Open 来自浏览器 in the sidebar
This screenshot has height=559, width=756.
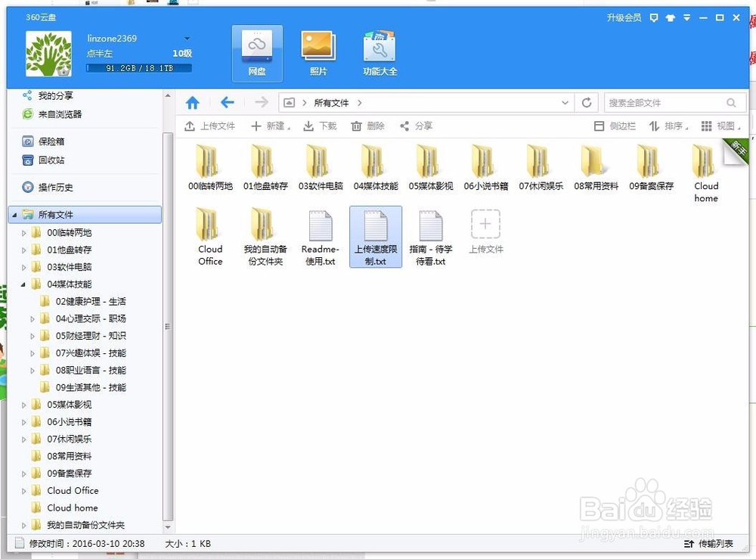(52, 114)
